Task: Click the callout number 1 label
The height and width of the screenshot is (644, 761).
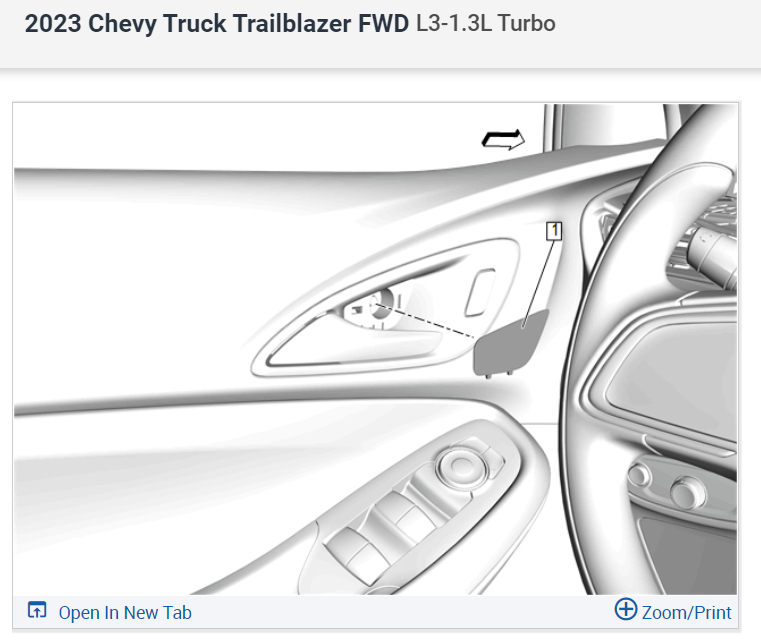Action: point(554,231)
